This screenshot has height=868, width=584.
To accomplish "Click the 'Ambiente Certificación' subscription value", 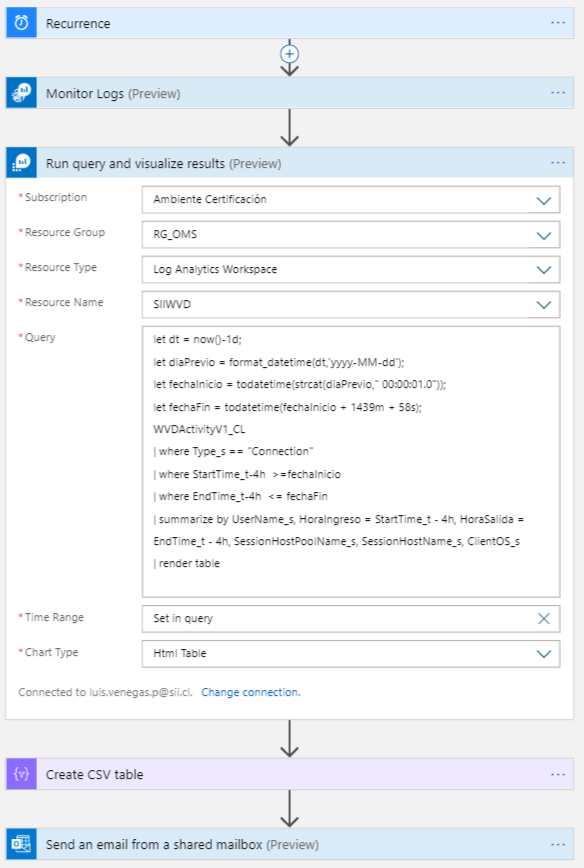I will coord(210,199).
